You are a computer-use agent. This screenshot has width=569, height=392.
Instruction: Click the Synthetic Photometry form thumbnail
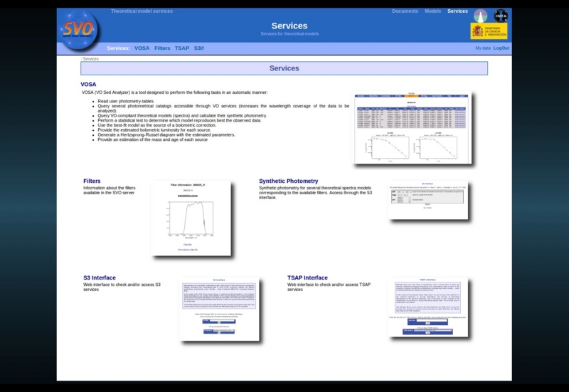(x=428, y=200)
